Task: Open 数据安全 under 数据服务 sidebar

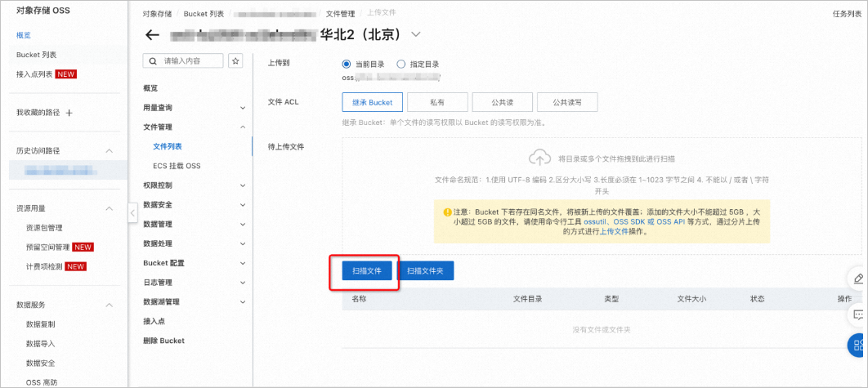Action: [40, 363]
